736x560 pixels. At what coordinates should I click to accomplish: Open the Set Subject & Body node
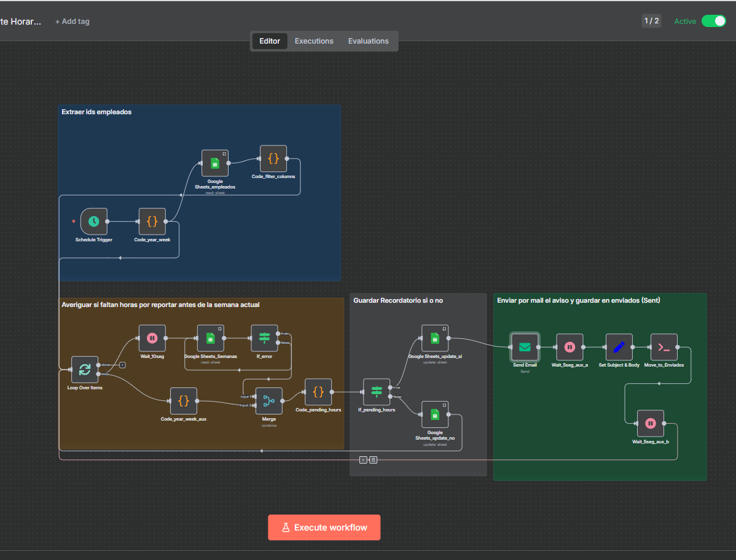coord(619,347)
